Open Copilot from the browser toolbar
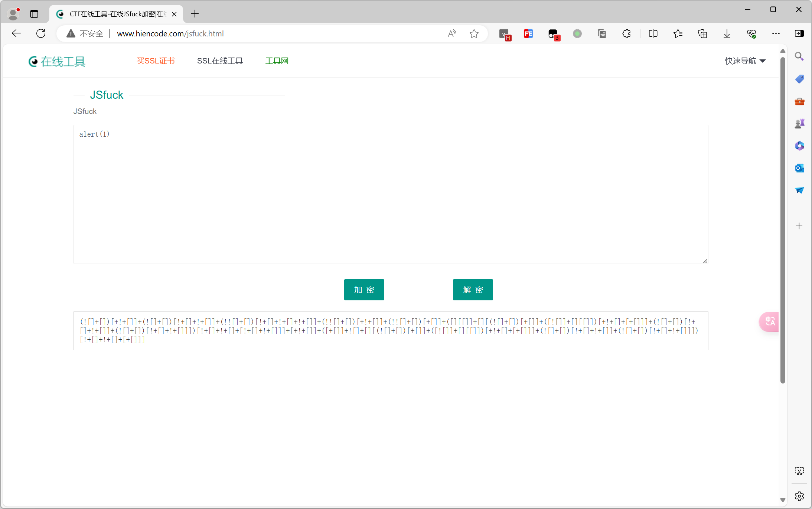Viewport: 812px width, 509px height. [x=799, y=146]
